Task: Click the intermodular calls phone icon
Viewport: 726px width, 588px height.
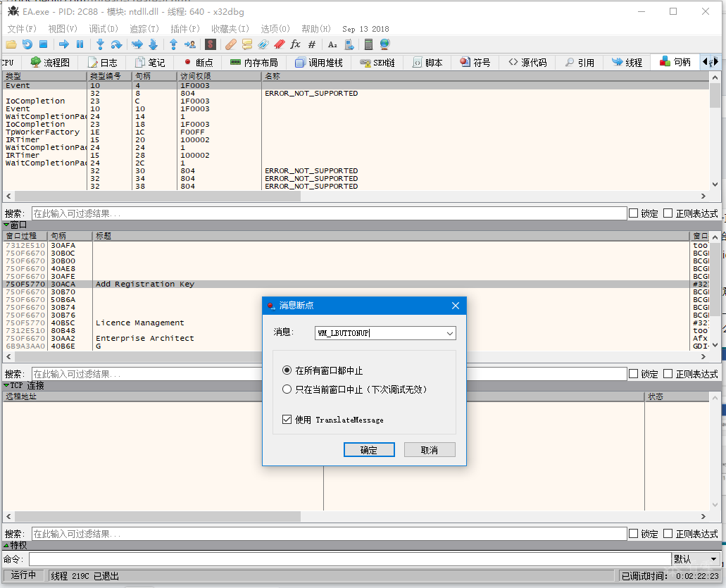Action: tap(349, 44)
